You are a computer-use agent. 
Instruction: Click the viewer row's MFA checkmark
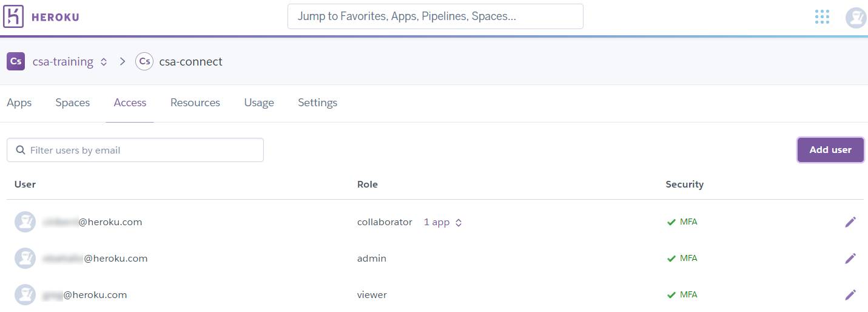tap(671, 295)
